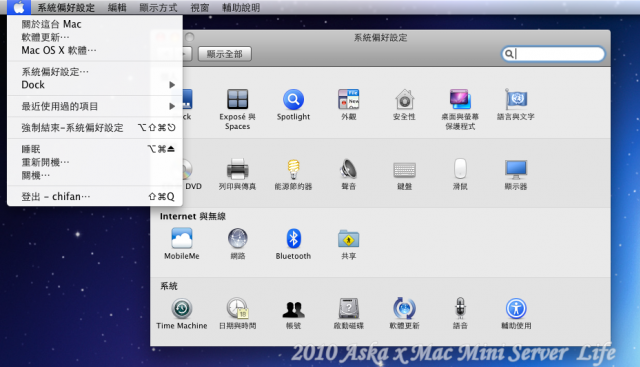Image resolution: width=640 pixels, height=367 pixels.
Task: Open the 日期與時間 date and time pane
Action: click(x=238, y=314)
